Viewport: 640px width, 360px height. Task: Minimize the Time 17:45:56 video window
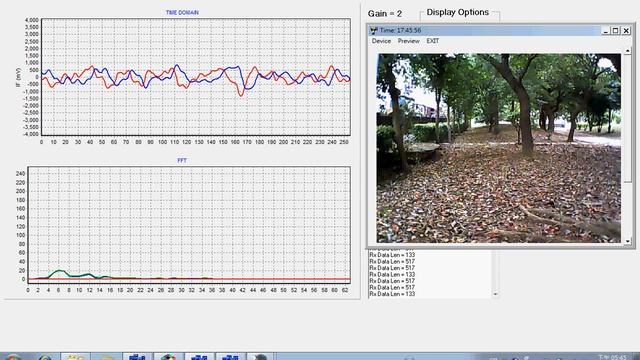coord(606,31)
